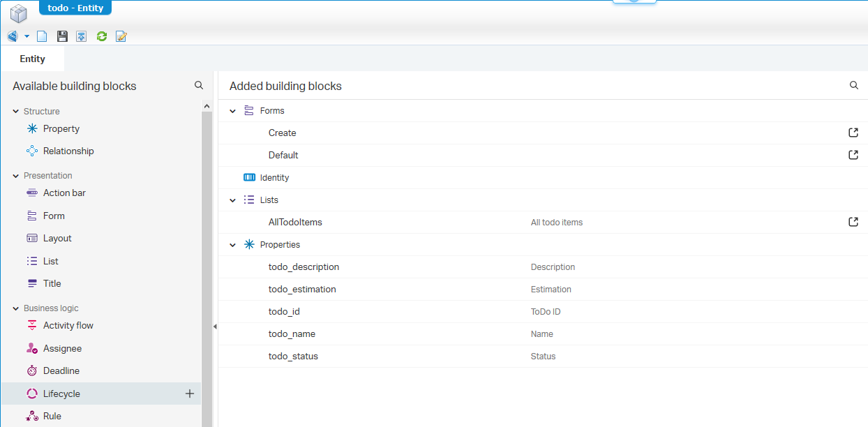
Task: Collapse the Structure section in available blocks
Action: coord(16,112)
